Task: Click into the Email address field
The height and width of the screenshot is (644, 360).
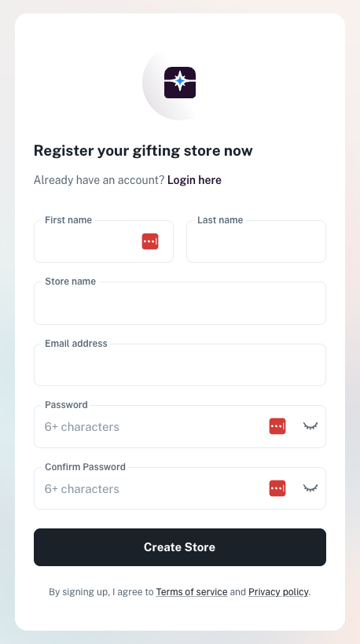Action: [x=180, y=365]
